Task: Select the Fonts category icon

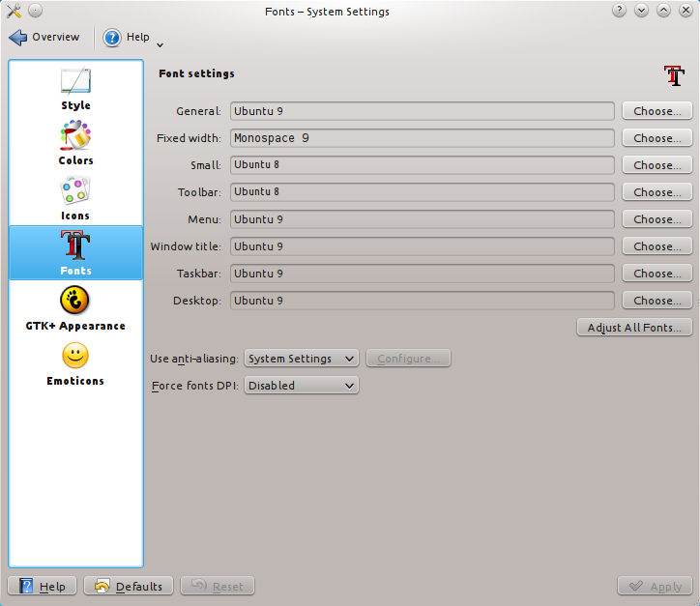Action: click(75, 245)
